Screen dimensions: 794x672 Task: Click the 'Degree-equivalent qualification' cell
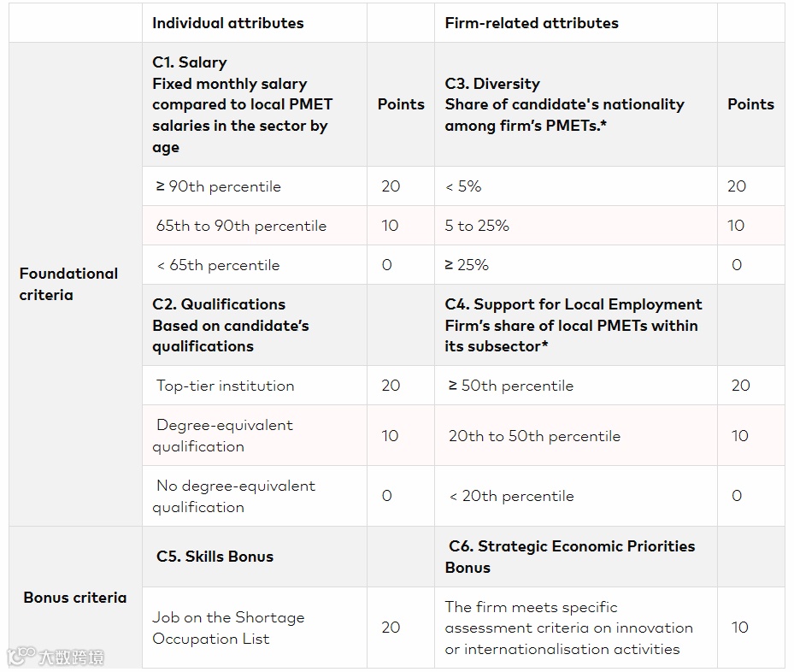pos(224,435)
